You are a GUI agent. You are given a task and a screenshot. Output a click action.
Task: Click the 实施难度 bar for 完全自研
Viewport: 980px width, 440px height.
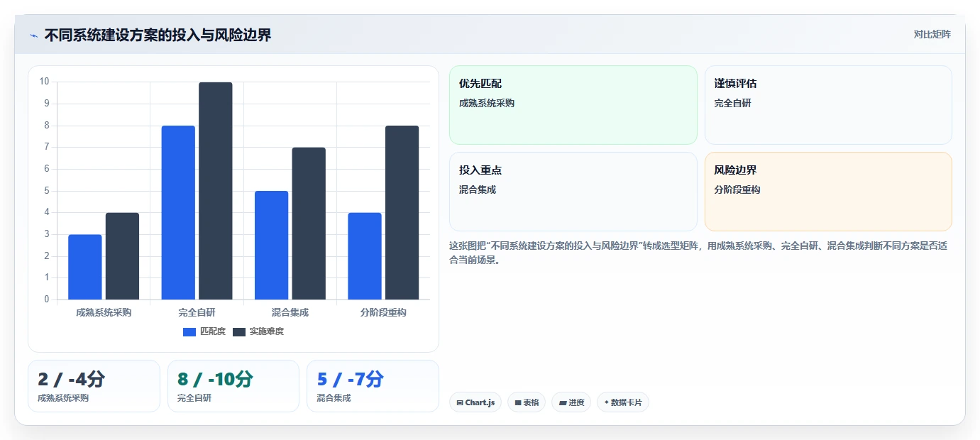coord(216,191)
